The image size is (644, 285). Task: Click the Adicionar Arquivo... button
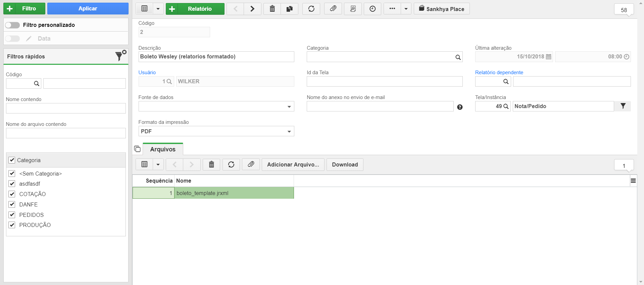point(293,164)
